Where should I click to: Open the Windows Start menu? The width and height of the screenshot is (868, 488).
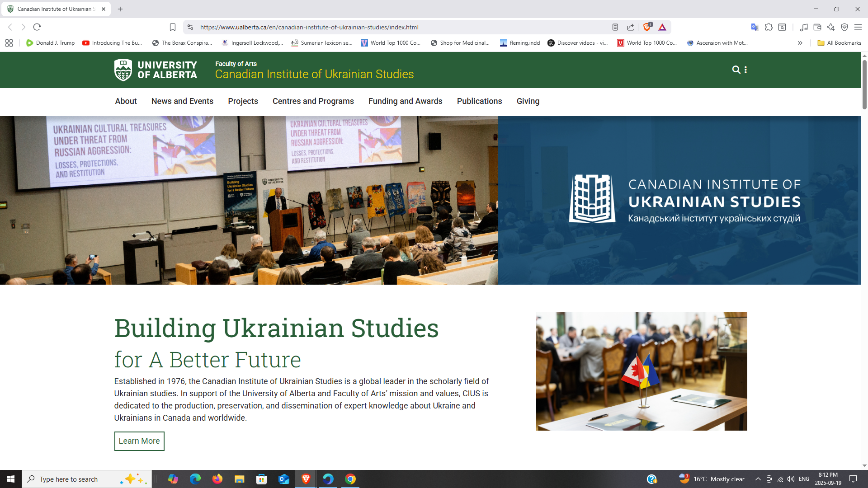11,479
